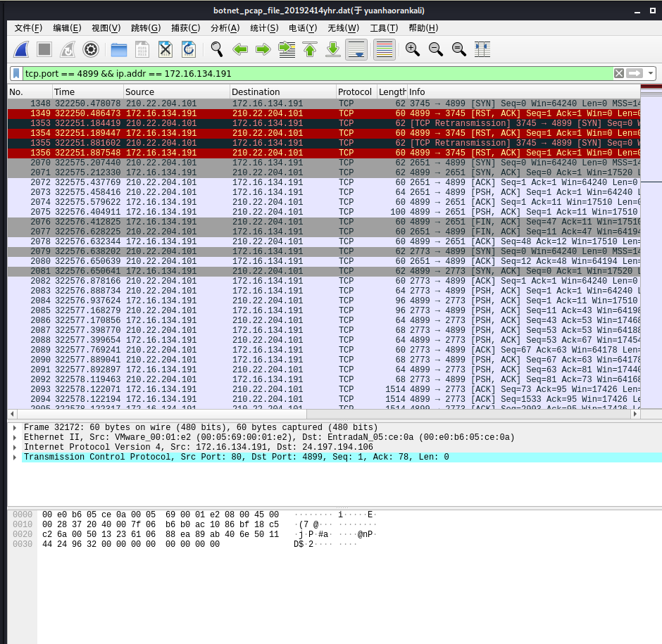
Task: Open the 跳转(G) menu
Action: [x=146, y=28]
